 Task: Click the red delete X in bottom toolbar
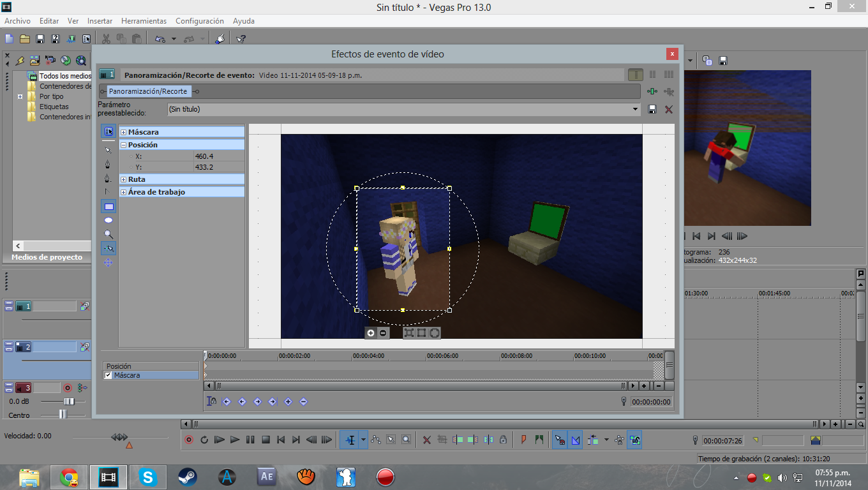pyautogui.click(x=427, y=440)
